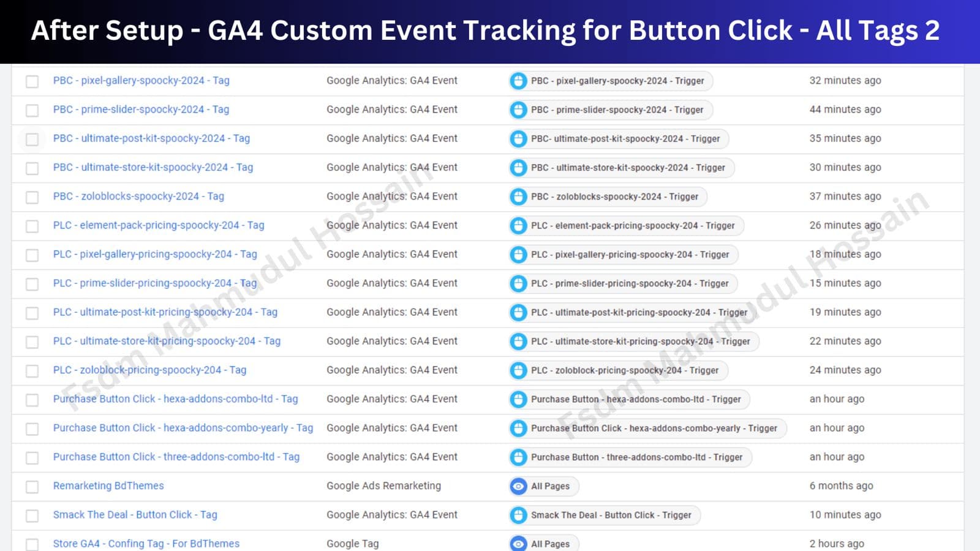Viewport: 980px width, 551px height.
Task: Click trigger icon for pixel-gallery-spoocky-2024 Trigger
Action: (519, 81)
